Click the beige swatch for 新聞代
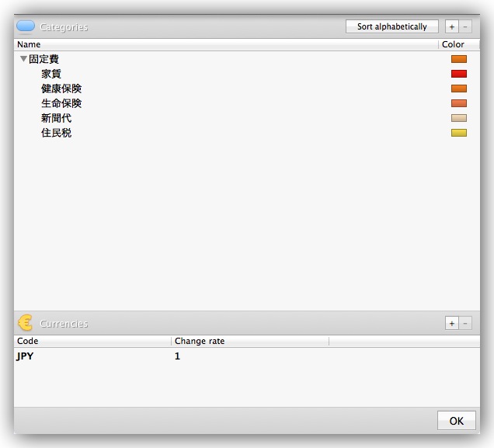This screenshot has width=494, height=448. 458,118
